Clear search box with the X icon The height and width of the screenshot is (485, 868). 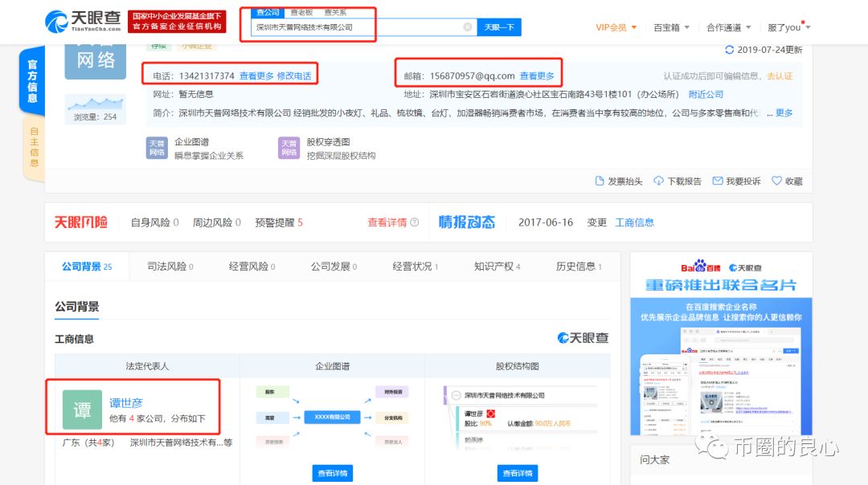pyautogui.click(x=468, y=27)
